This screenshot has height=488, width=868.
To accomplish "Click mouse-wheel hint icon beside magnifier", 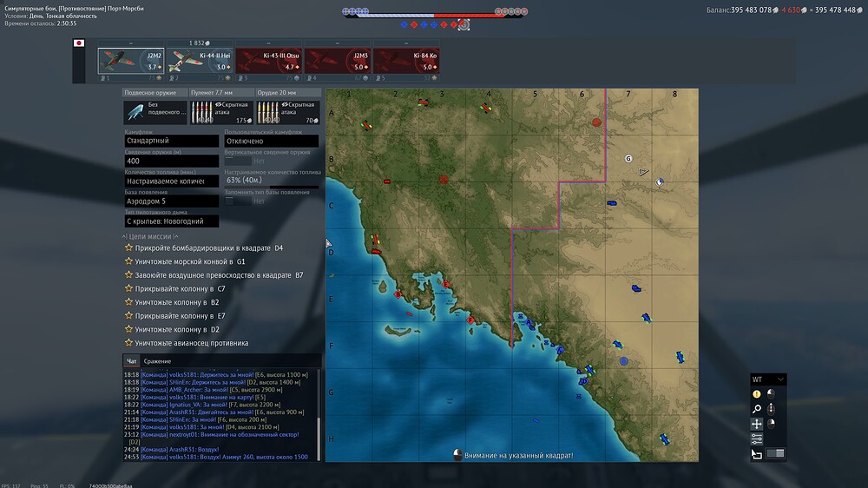I will pyautogui.click(x=771, y=409).
